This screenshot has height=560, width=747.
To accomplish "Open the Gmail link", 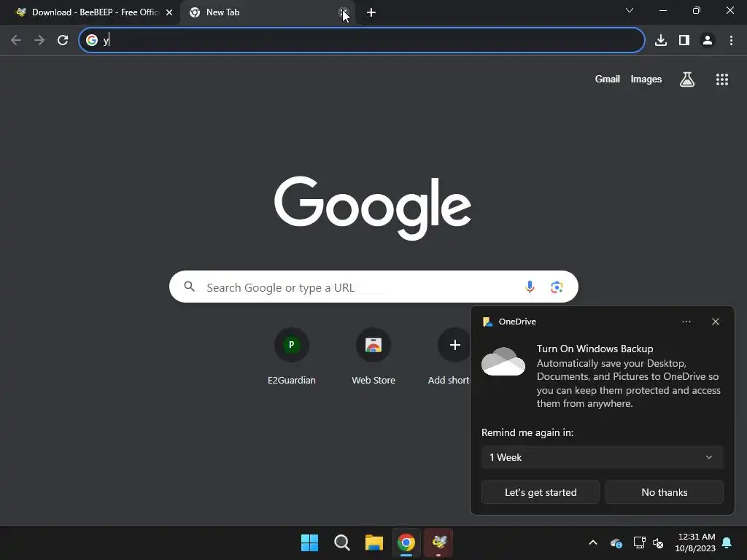I will coord(608,79).
